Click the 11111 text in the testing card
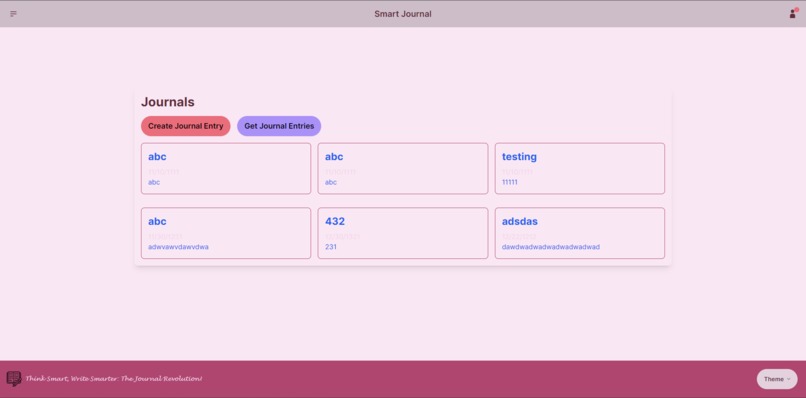806x398 pixels. [509, 182]
